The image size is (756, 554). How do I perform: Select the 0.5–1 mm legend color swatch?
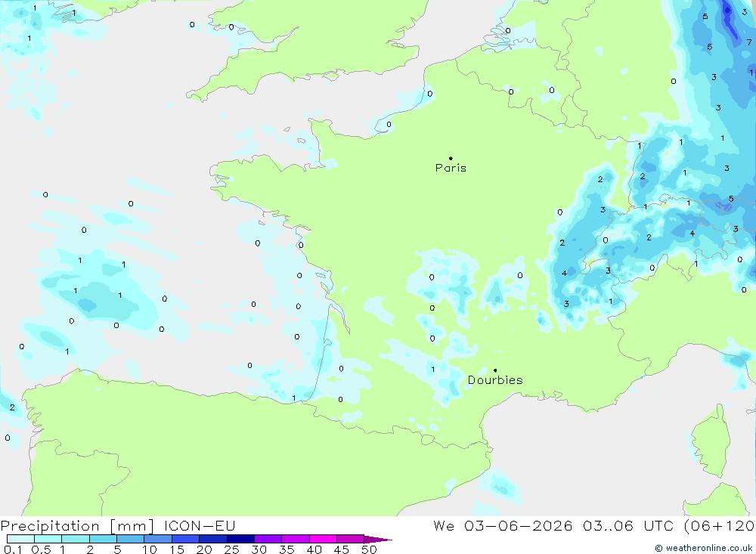(x=48, y=539)
